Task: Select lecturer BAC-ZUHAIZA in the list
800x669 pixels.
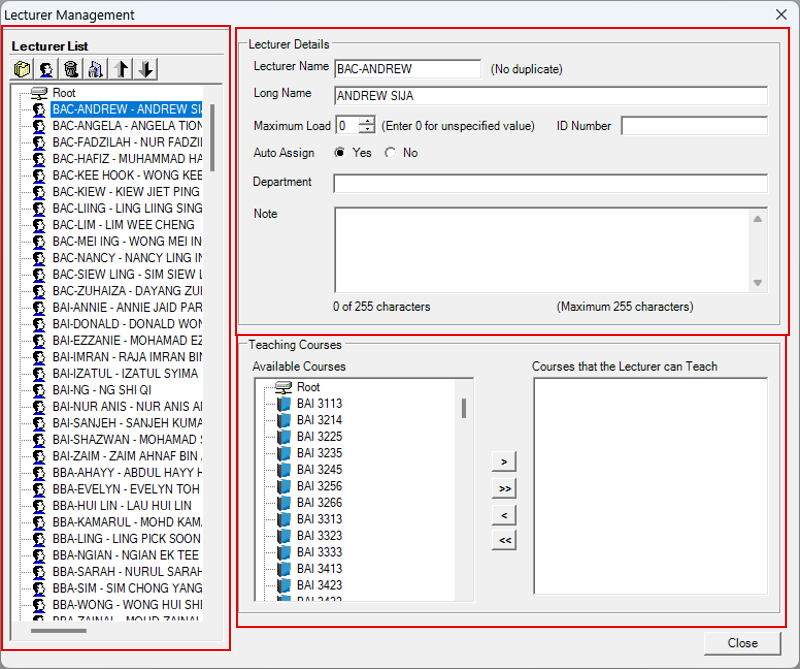Action: [127, 291]
